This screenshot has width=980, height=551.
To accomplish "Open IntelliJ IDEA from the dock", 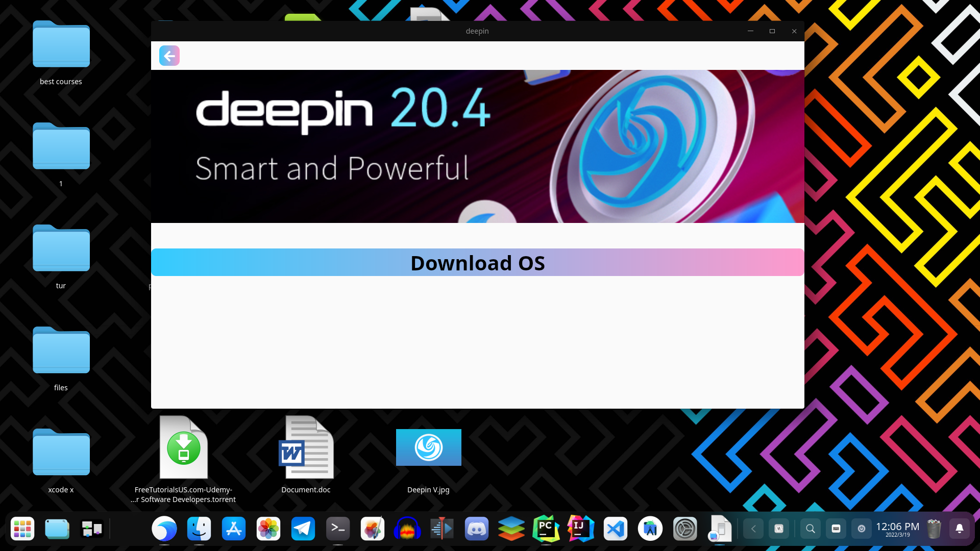I will pos(581,529).
